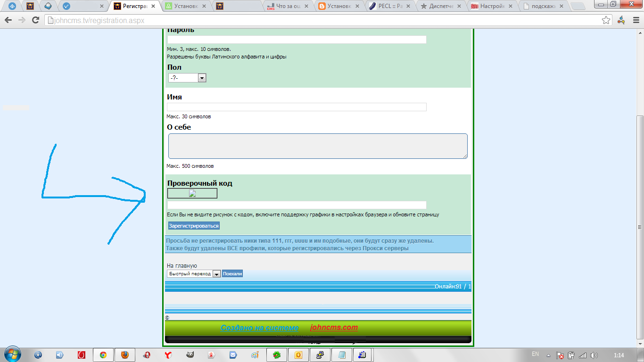Click the verification code input field

(297, 205)
